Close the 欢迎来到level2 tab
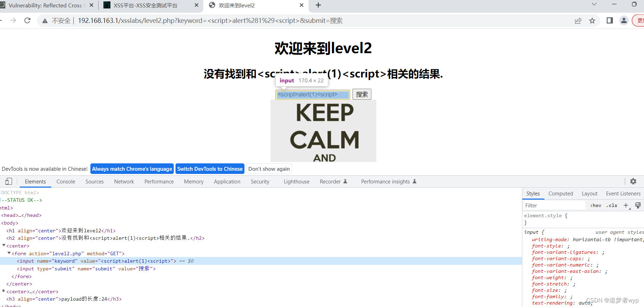This screenshot has height=307, width=644. coord(301,5)
